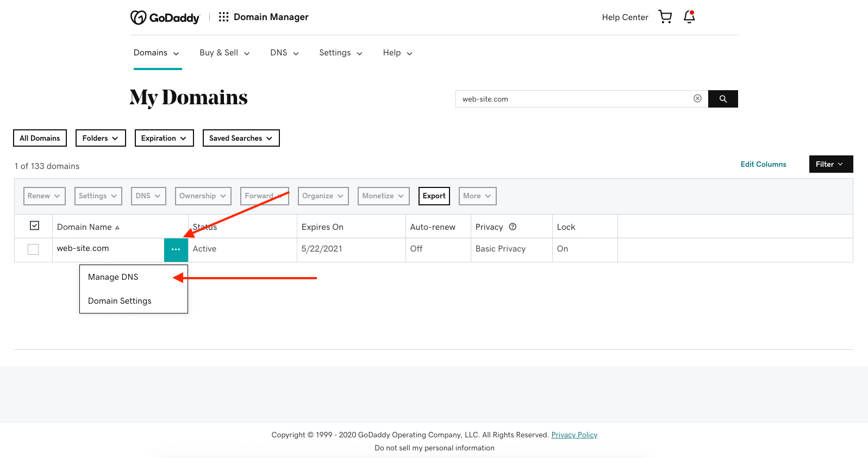Click the Export button
The height and width of the screenshot is (458, 868).
coord(434,196)
